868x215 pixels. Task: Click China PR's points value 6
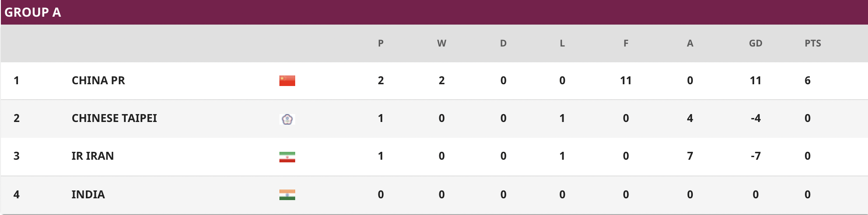[808, 81]
